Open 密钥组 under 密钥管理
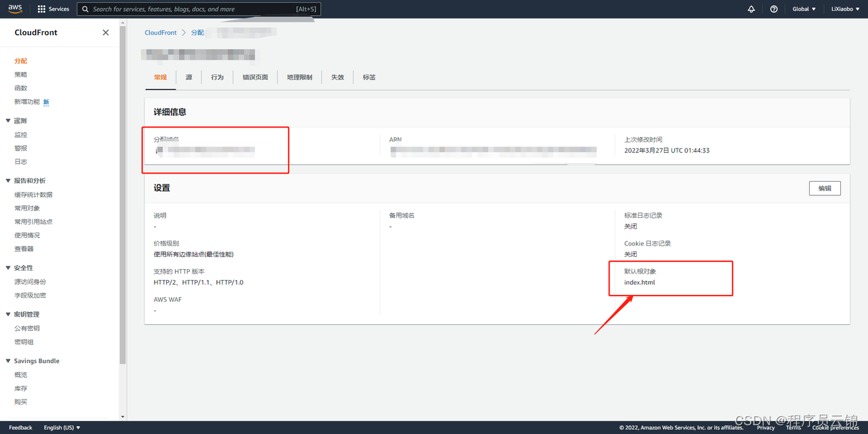 click(x=24, y=342)
